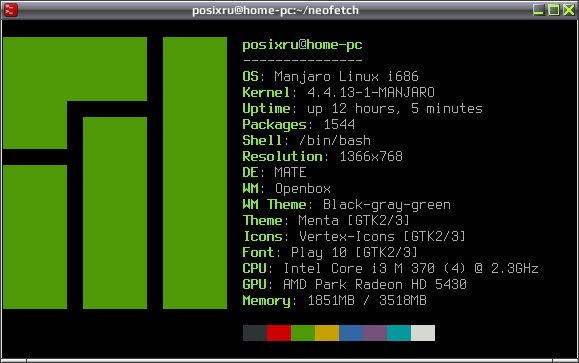Click the green color block in palette
This screenshot has height=363, width=579.
(x=303, y=333)
